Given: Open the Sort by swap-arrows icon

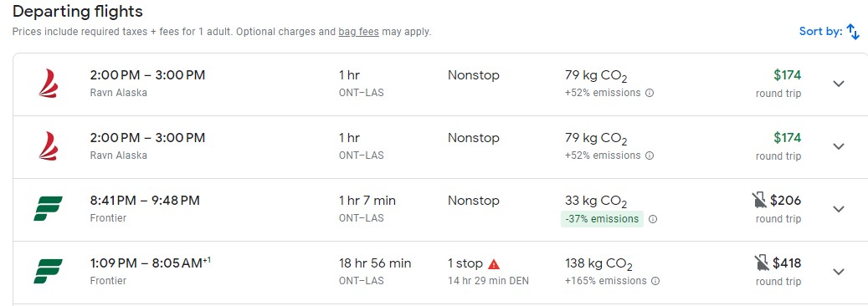Looking at the screenshot, I should click(x=853, y=32).
